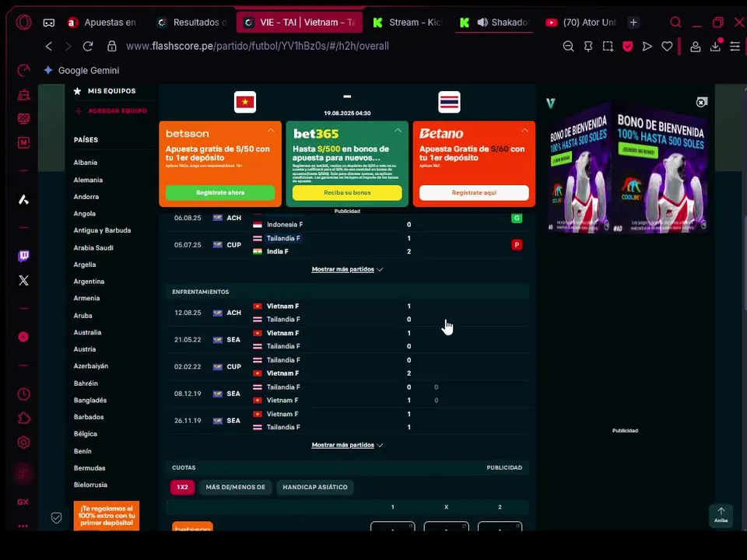Open GX Control speedometer sidebar icon
Screen dimensions: 747x560
pyautogui.click(x=23, y=71)
